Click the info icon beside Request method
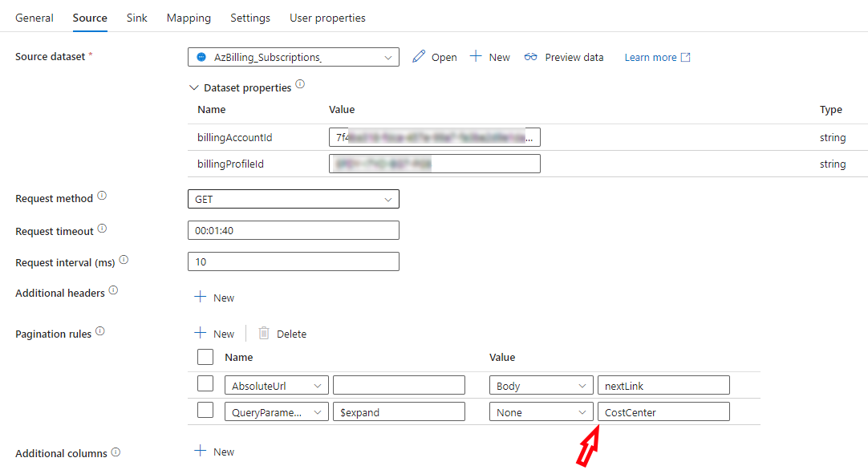The image size is (868, 470). (x=102, y=193)
